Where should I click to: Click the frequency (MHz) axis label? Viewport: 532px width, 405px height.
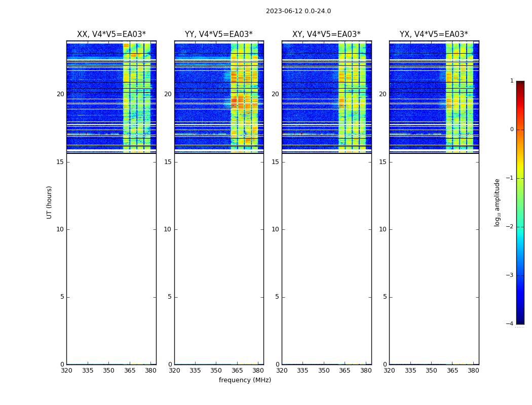(245, 380)
